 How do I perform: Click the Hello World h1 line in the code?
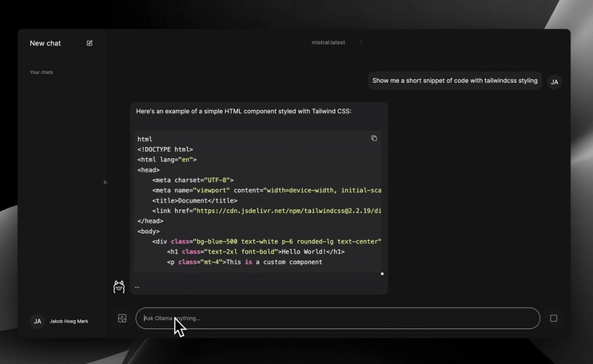256,251
